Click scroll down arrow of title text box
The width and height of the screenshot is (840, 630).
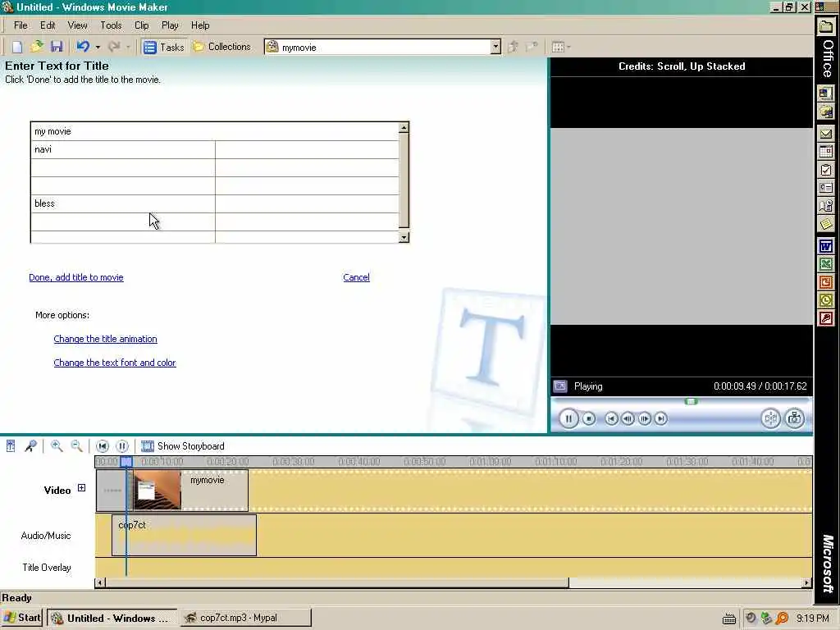[x=404, y=237]
